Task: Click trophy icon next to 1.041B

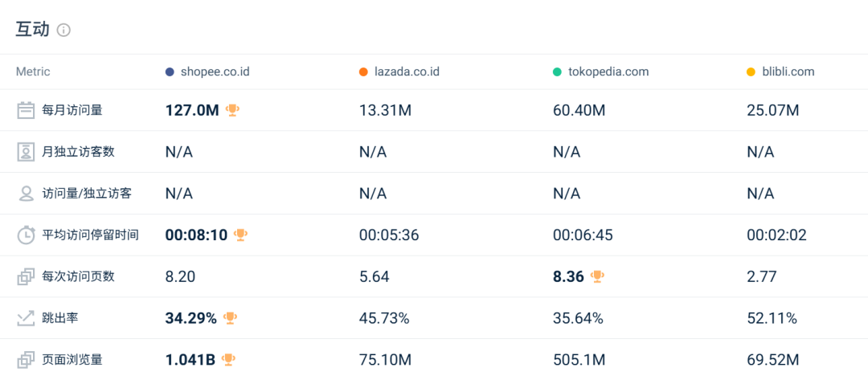Action: [x=228, y=360]
